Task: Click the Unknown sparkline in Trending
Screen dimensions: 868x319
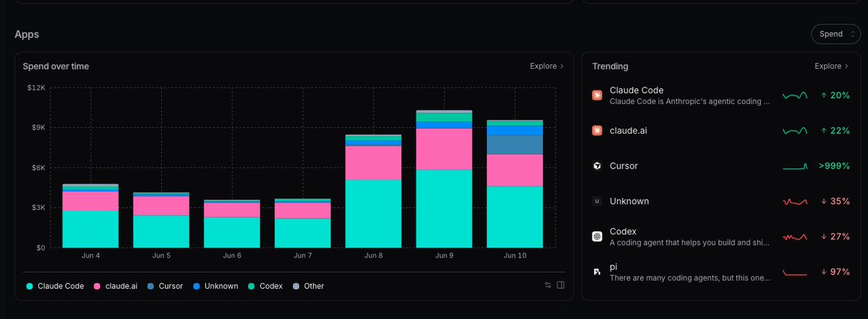Action: (795, 201)
